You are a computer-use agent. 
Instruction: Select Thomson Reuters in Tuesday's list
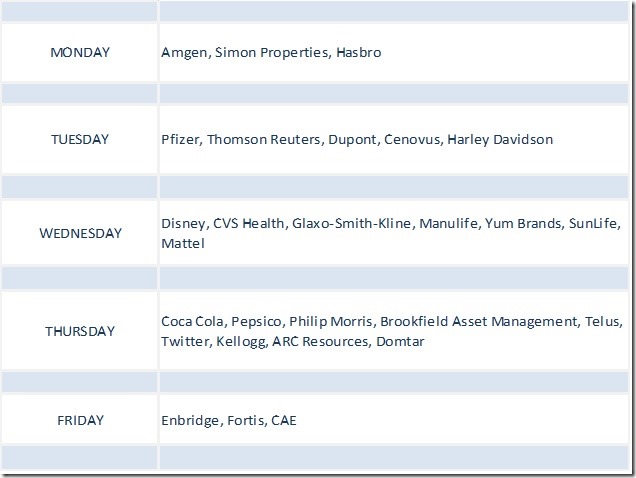(263, 139)
